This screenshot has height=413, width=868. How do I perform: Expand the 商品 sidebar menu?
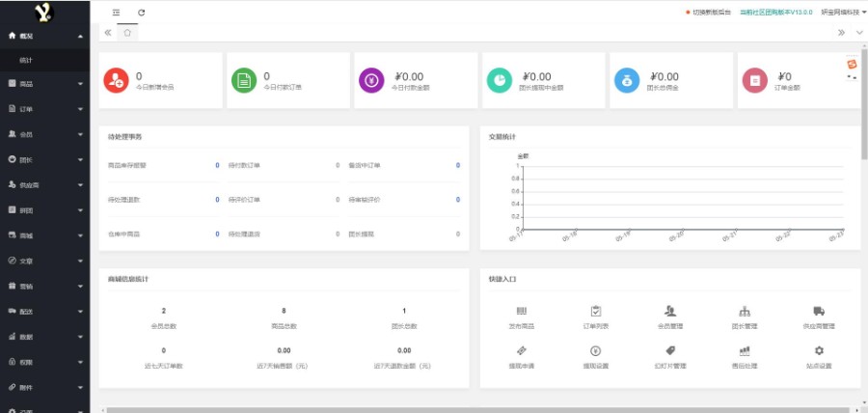(44, 85)
